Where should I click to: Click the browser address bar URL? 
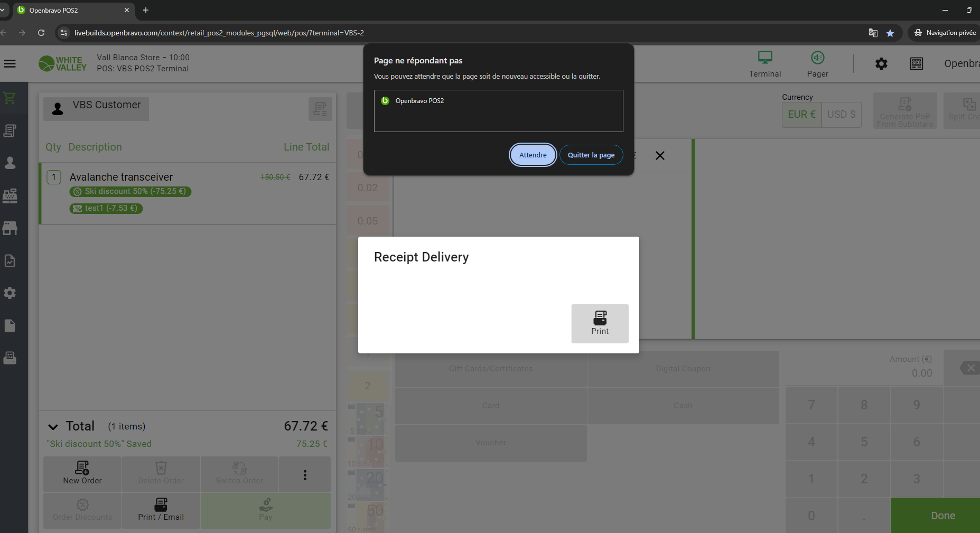tap(219, 33)
